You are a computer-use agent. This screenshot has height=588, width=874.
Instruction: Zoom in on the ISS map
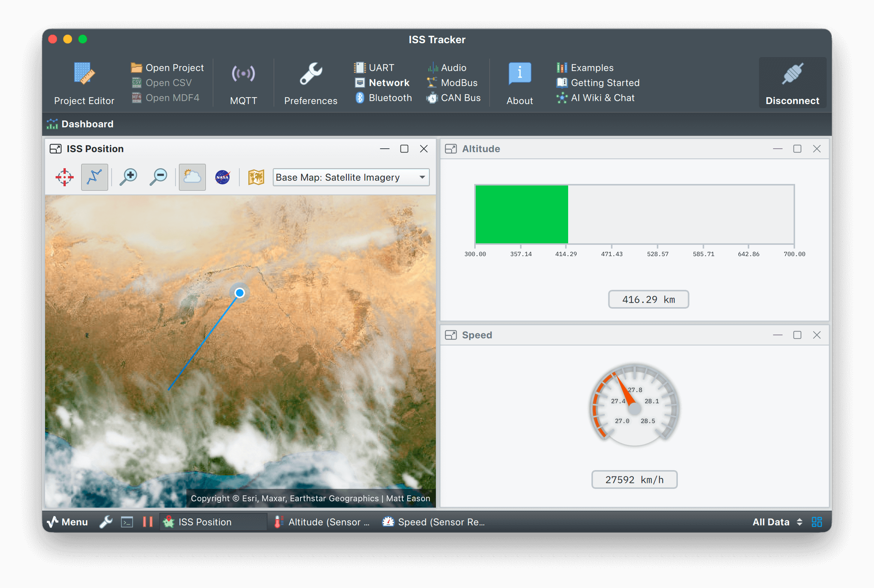click(x=128, y=177)
